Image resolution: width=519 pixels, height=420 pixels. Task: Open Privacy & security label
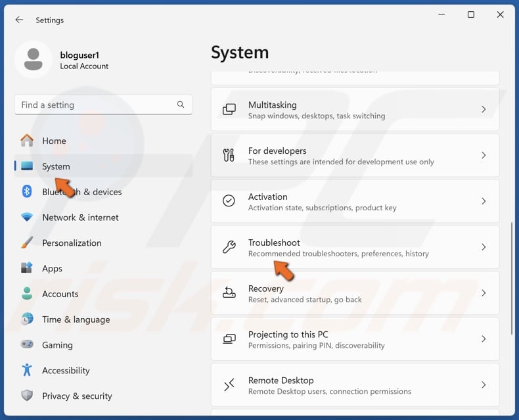[x=77, y=396]
